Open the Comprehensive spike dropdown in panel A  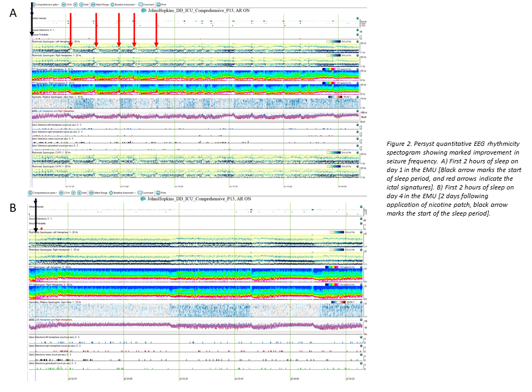coord(46,4)
